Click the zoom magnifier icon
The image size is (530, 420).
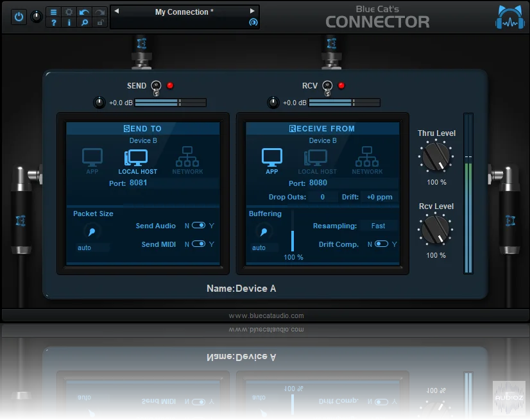(x=84, y=22)
